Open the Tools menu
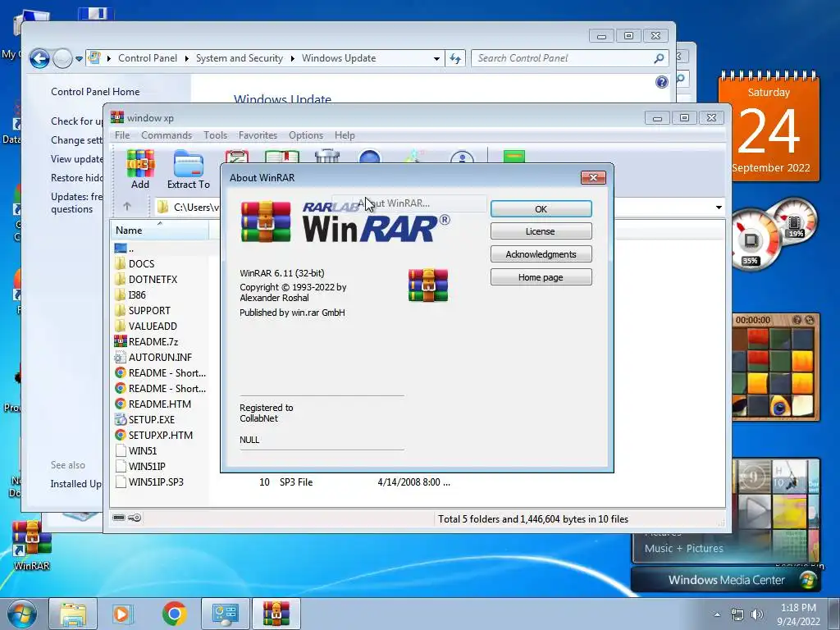This screenshot has width=840, height=630. pyautogui.click(x=216, y=135)
